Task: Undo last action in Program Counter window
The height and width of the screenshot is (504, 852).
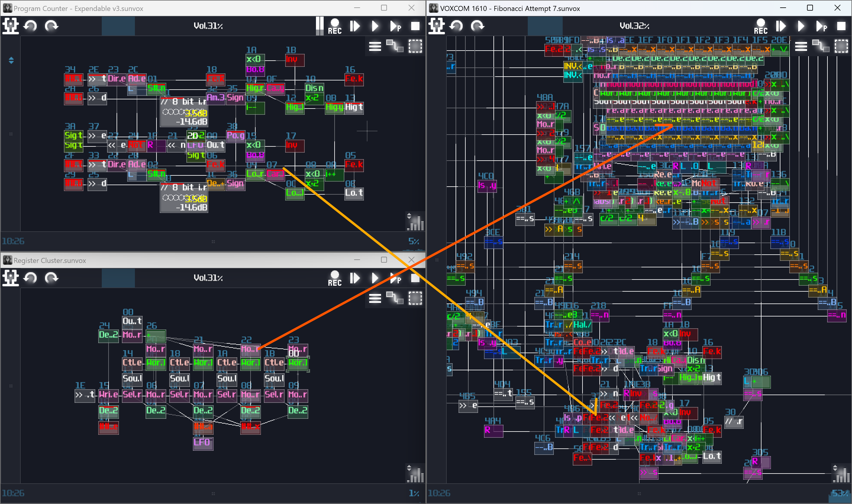Action: tap(30, 26)
